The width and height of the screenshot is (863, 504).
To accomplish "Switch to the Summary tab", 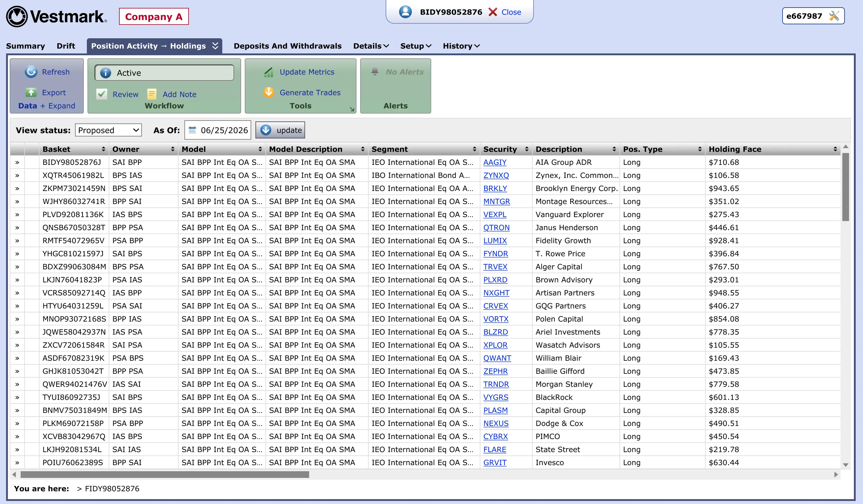I will pyautogui.click(x=25, y=46).
